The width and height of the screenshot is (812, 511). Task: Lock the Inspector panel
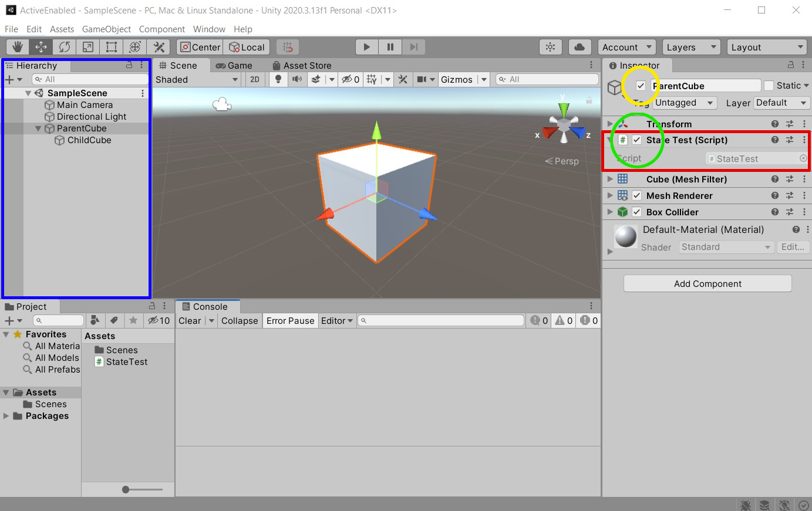(791, 65)
